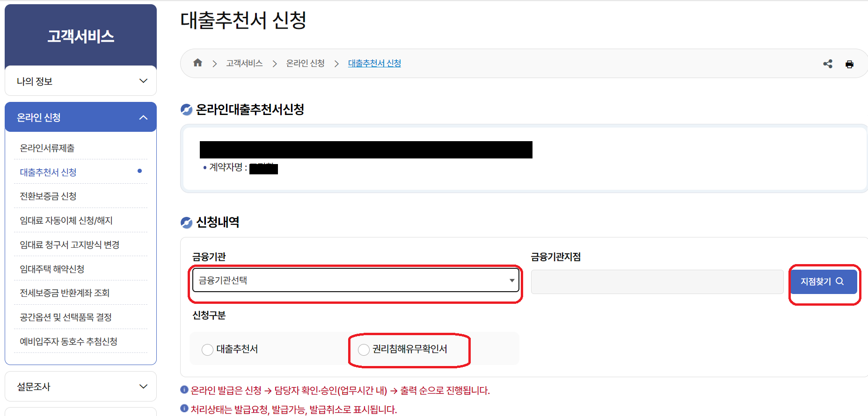Image resolution: width=868 pixels, height=416 pixels.
Task: Open 전세보증금 반환계좌 조회 menu item
Action: coord(65,293)
